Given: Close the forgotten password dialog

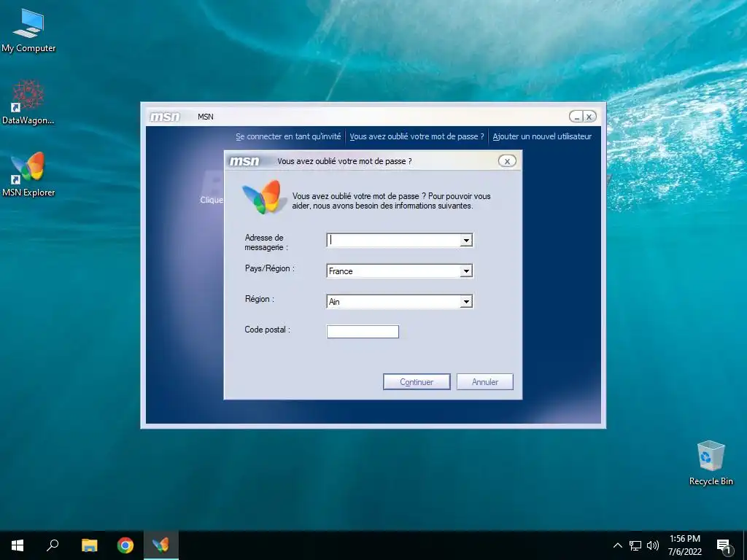Looking at the screenshot, I should tap(507, 161).
